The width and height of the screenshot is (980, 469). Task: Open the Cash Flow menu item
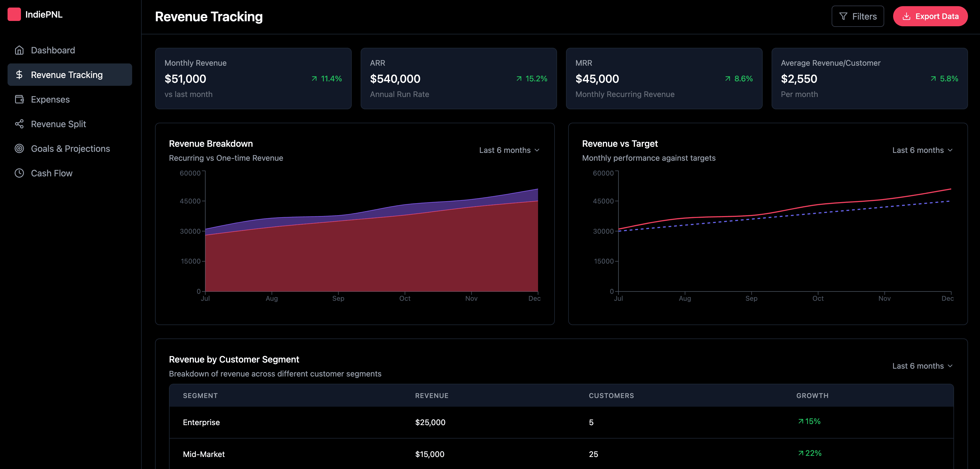51,173
